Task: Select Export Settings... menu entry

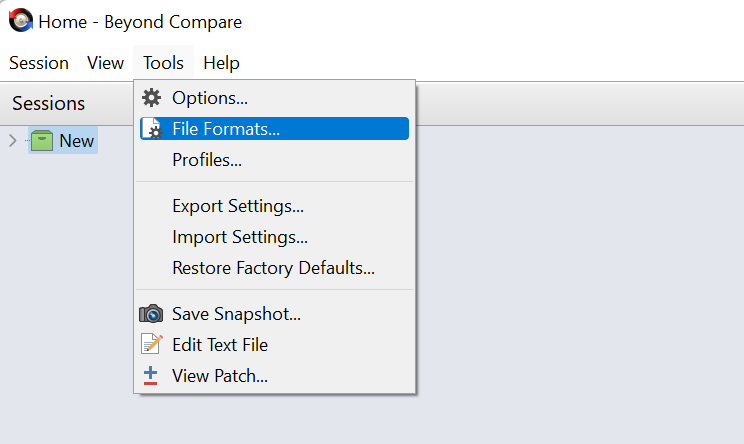Action: [x=238, y=207]
